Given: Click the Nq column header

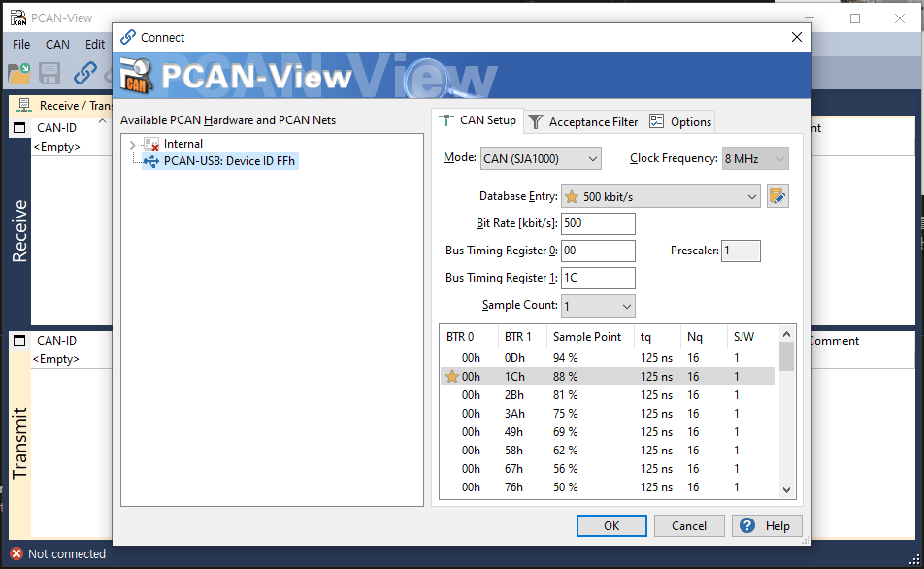Looking at the screenshot, I should tap(704, 337).
